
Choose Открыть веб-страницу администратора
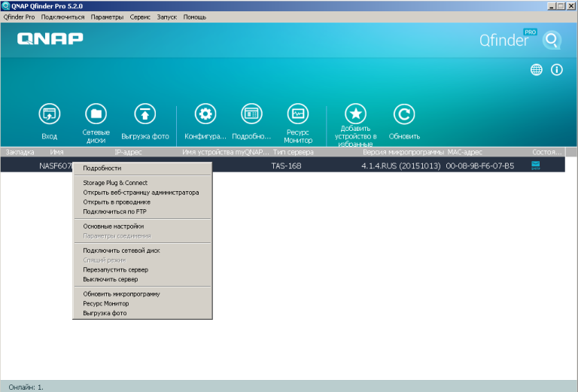pos(142,193)
